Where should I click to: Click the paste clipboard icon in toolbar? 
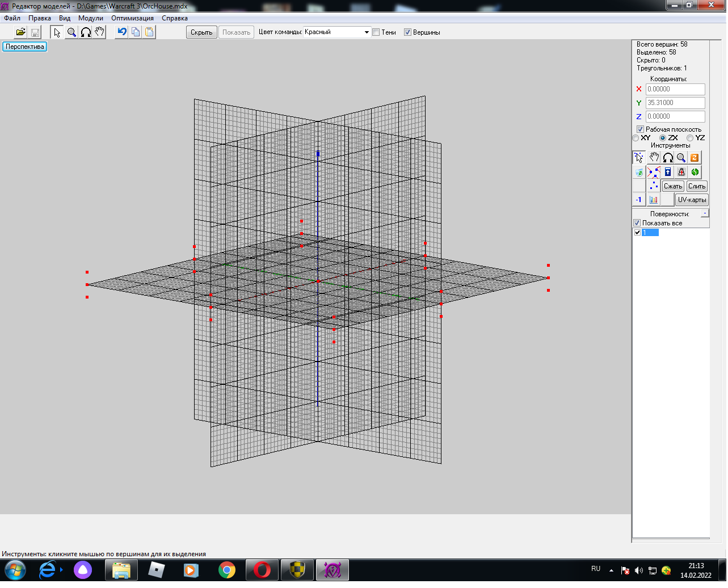coord(149,32)
